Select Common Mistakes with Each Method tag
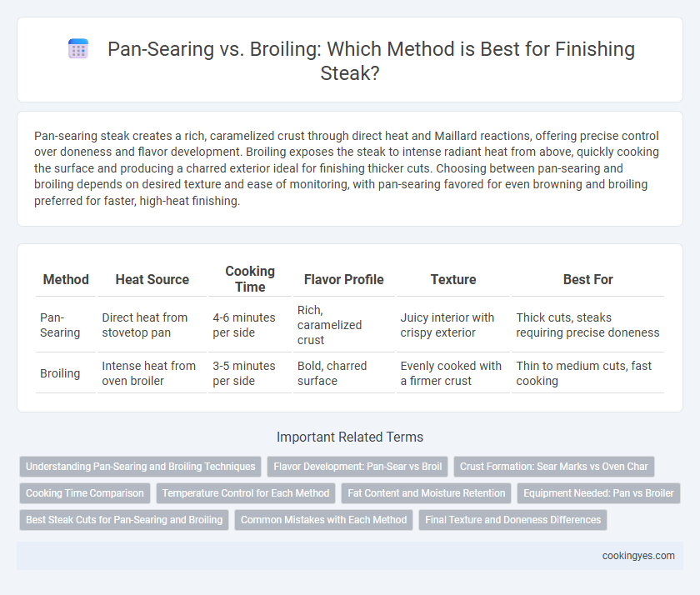700x595 pixels. point(323,520)
